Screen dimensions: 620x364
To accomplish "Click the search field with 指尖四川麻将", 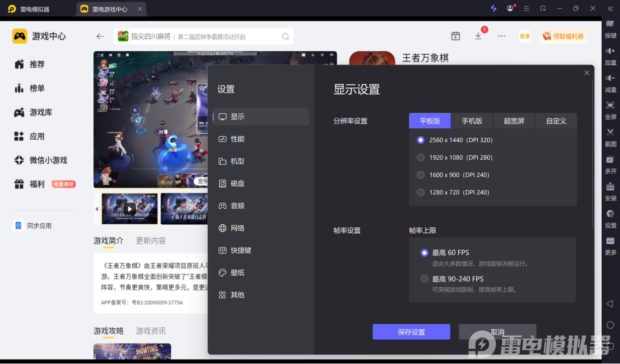I will tap(203, 36).
